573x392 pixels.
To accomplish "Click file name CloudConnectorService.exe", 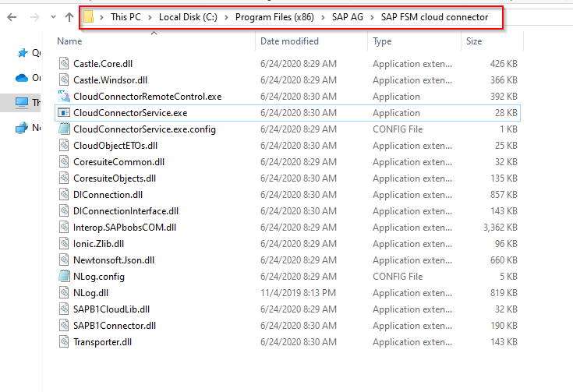I will tap(130, 113).
